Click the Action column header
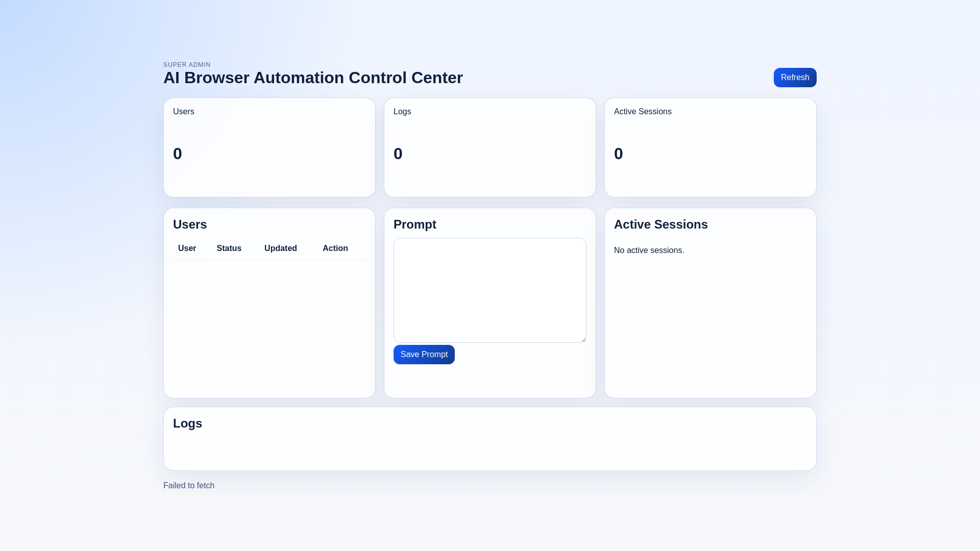This screenshot has height=551, width=980. click(335, 248)
